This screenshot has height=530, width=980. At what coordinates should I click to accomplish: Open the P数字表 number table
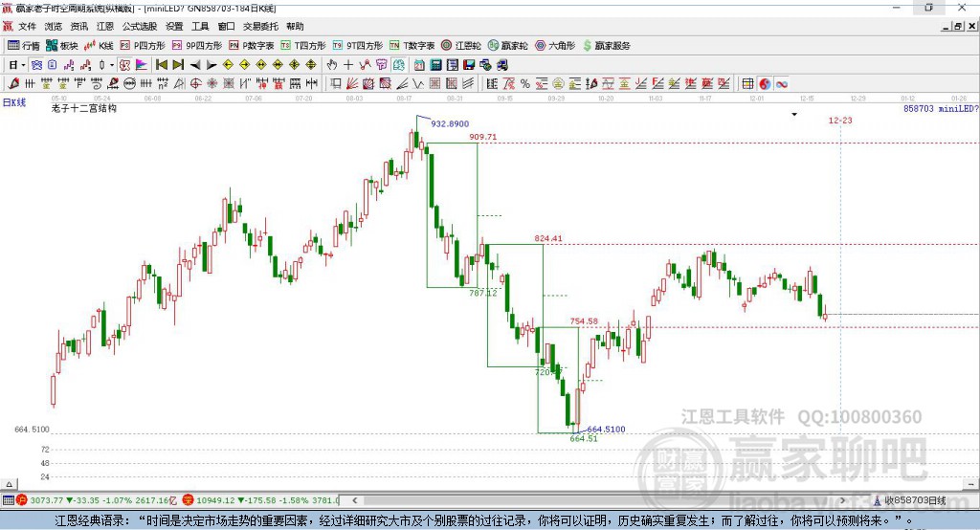coord(252,46)
